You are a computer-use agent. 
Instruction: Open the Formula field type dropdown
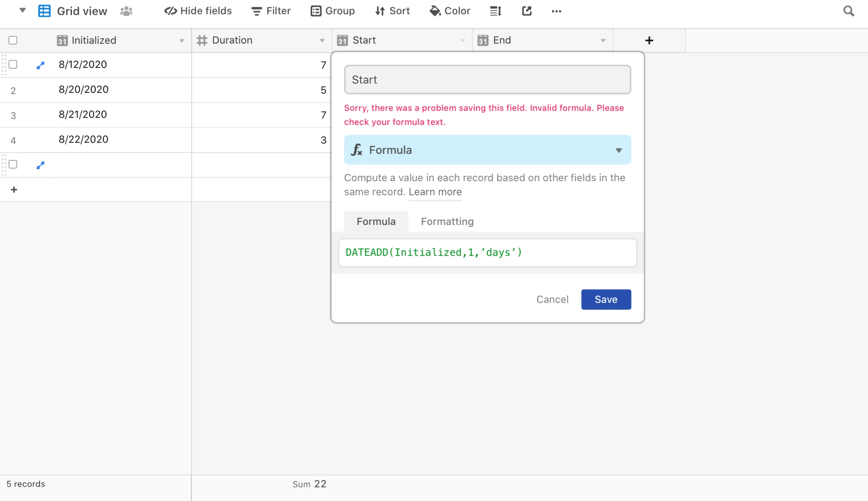tap(487, 150)
